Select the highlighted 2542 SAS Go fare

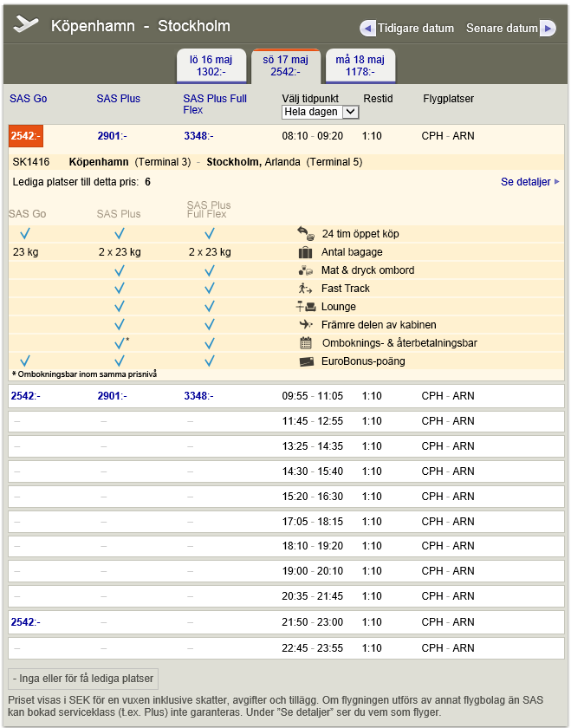point(25,136)
